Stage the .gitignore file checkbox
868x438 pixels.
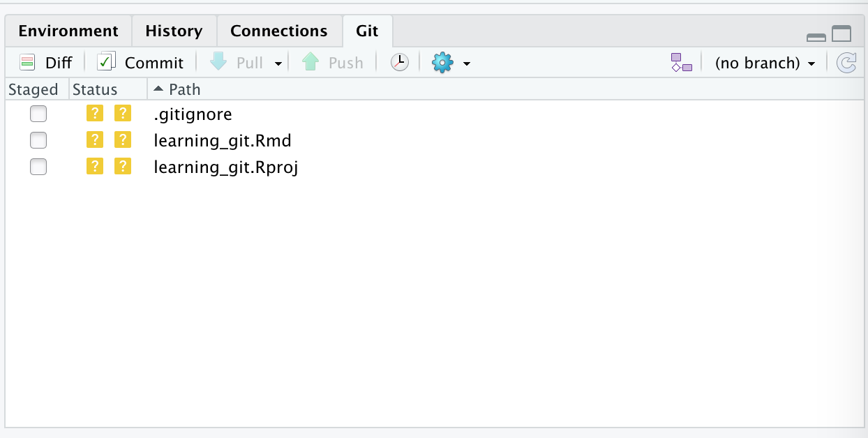(38, 114)
